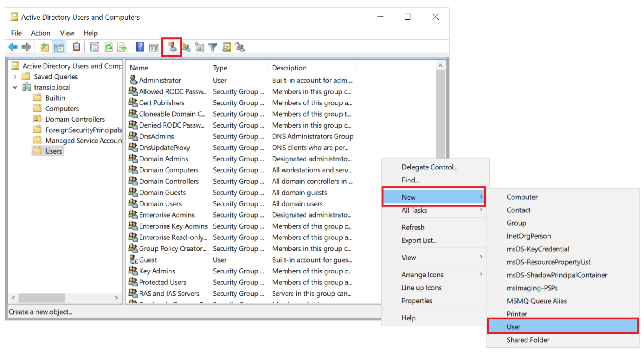
Task: Refresh the view using the Refresh icon
Action: 108,47
